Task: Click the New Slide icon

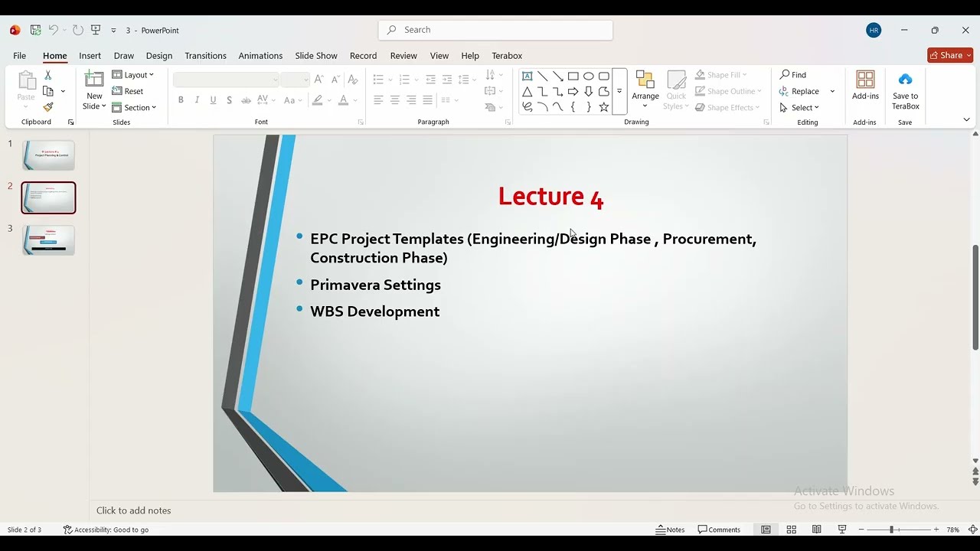Action: (x=94, y=80)
